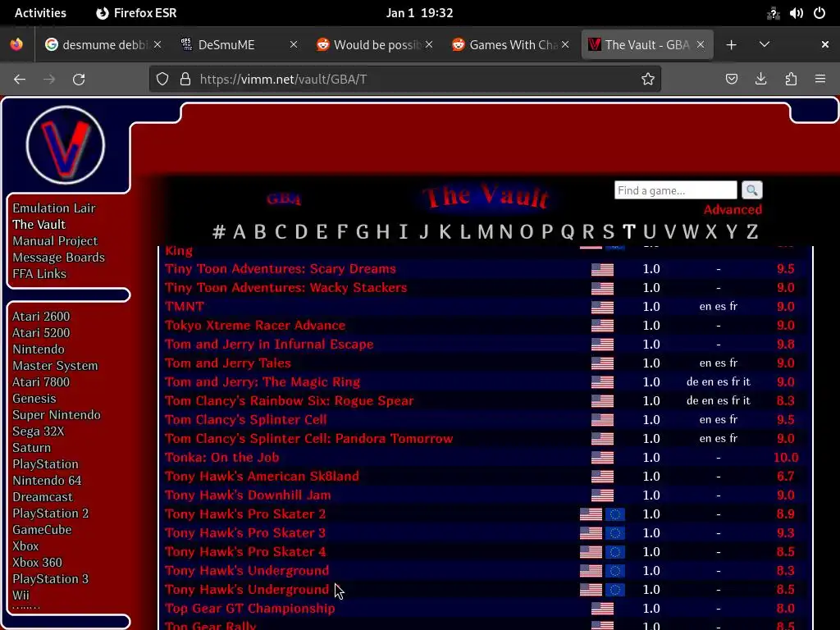
Task: Open the Advanced search link
Action: 733,209
